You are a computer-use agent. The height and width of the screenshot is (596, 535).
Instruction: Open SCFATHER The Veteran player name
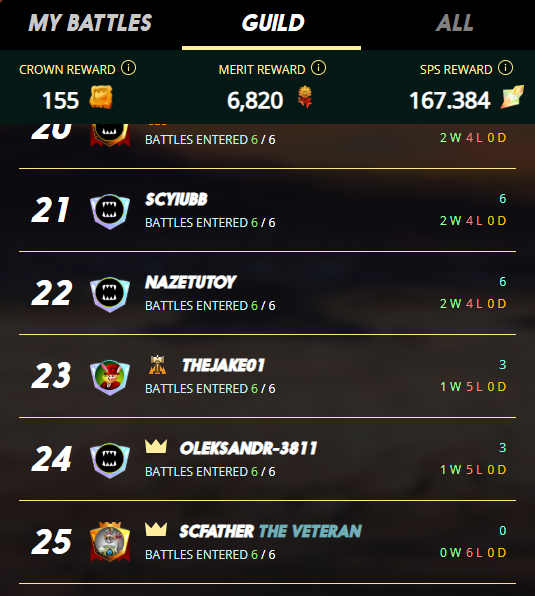(x=271, y=531)
